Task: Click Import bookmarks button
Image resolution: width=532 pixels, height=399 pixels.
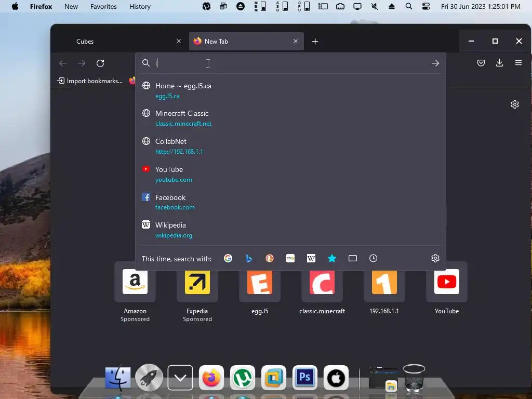Action: (x=90, y=81)
